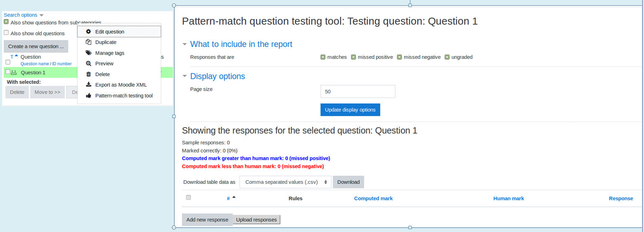644x232 pixels.
Task: Click the Manage tags tag icon
Action: 88,53
